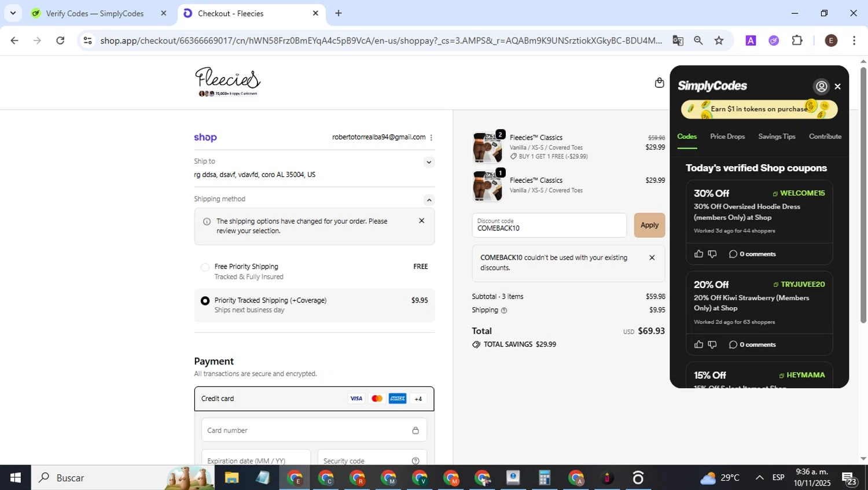
Task: Click the zoom magnifier icon in address bar
Action: 698,40
